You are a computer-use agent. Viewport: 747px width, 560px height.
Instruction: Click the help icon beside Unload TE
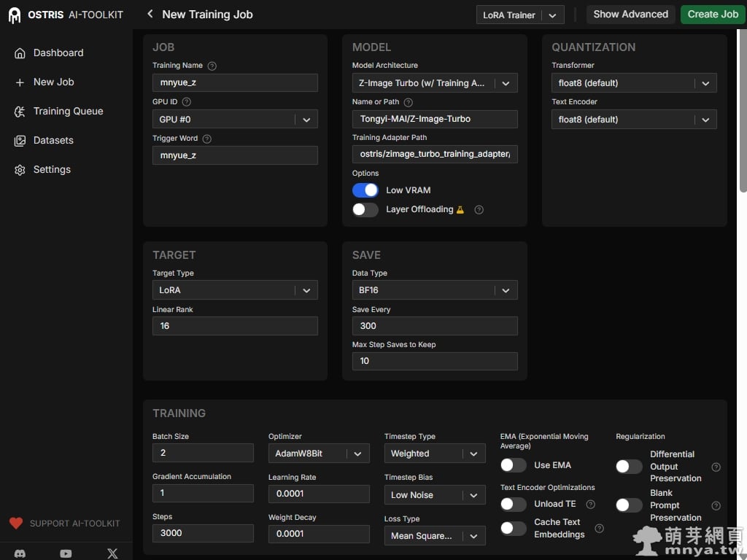point(591,504)
